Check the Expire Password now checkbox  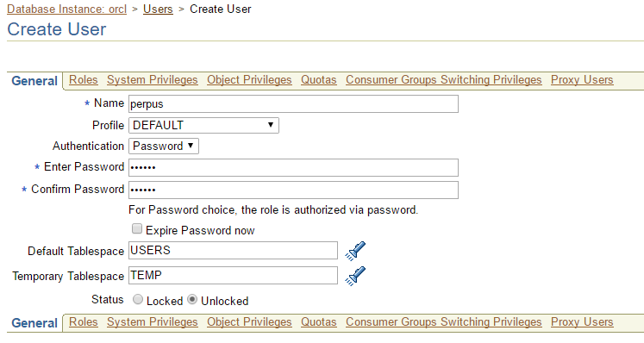tap(137, 228)
